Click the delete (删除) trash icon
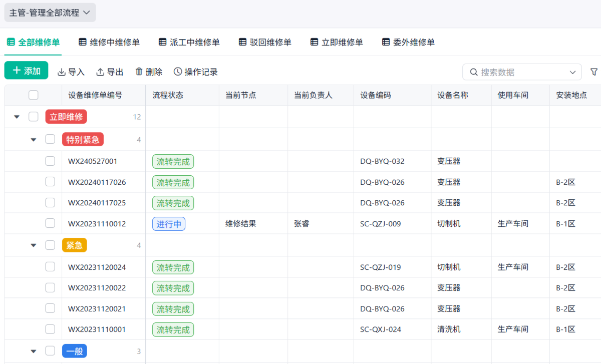The width and height of the screenshot is (601, 364). point(139,72)
